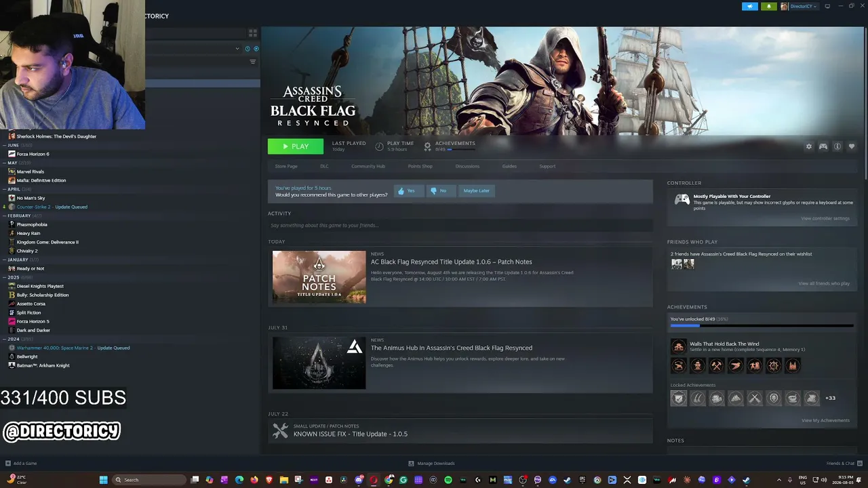Viewport: 868px width, 488px height.
Task: Focus the activity 'Say something' input field
Action: point(460,225)
